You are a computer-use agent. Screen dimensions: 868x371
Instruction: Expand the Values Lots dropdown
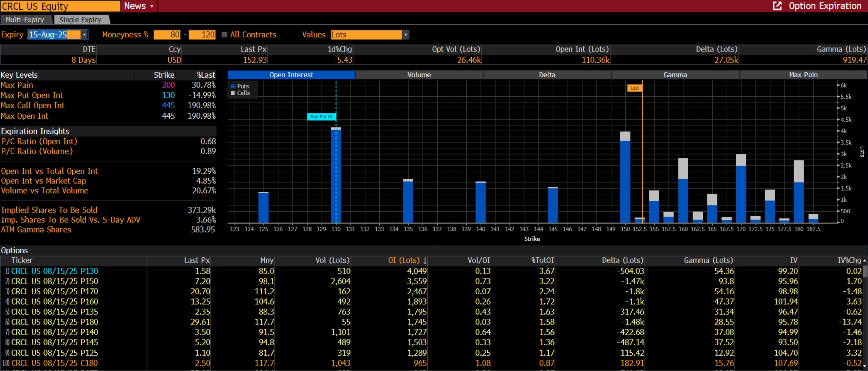coord(405,35)
